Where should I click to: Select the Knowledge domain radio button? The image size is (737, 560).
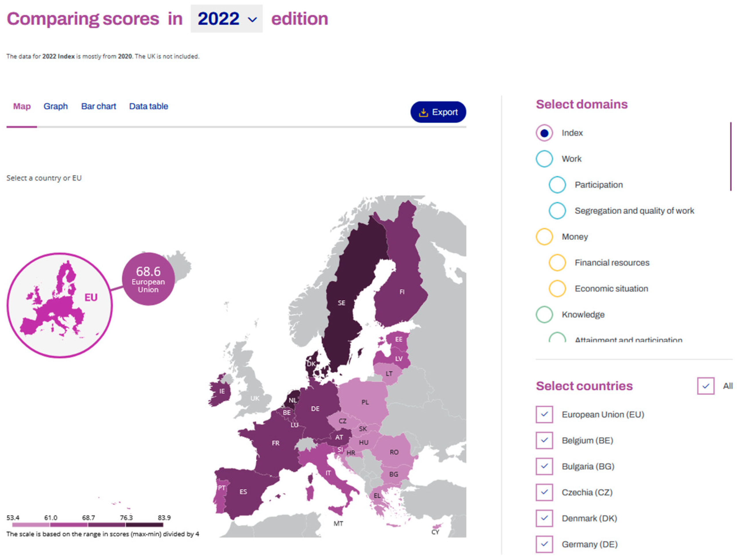tap(544, 314)
